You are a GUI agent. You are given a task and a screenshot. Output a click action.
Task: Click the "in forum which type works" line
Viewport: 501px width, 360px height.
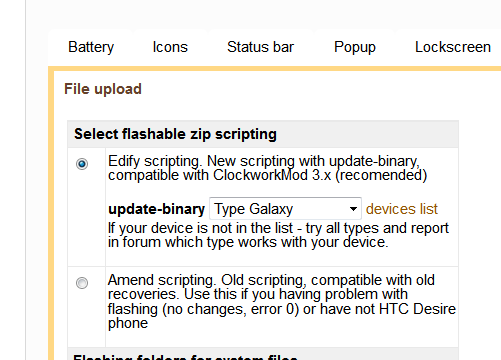[248, 242]
